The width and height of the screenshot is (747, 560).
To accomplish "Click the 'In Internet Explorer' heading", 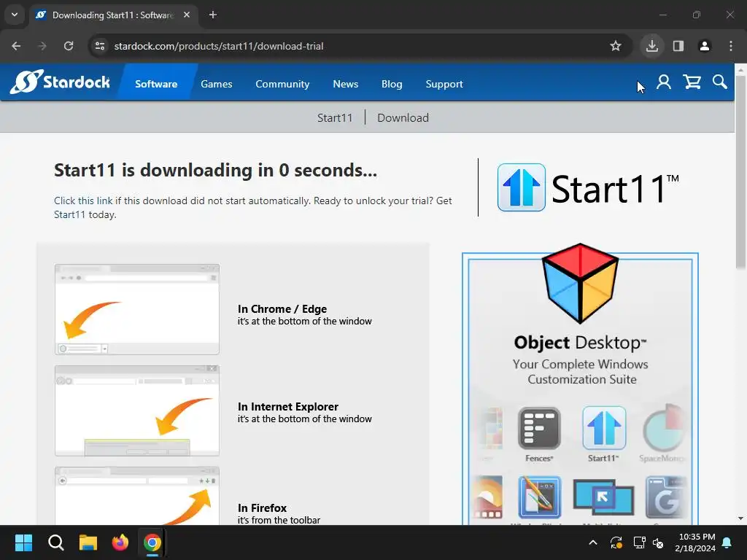I will point(287,406).
